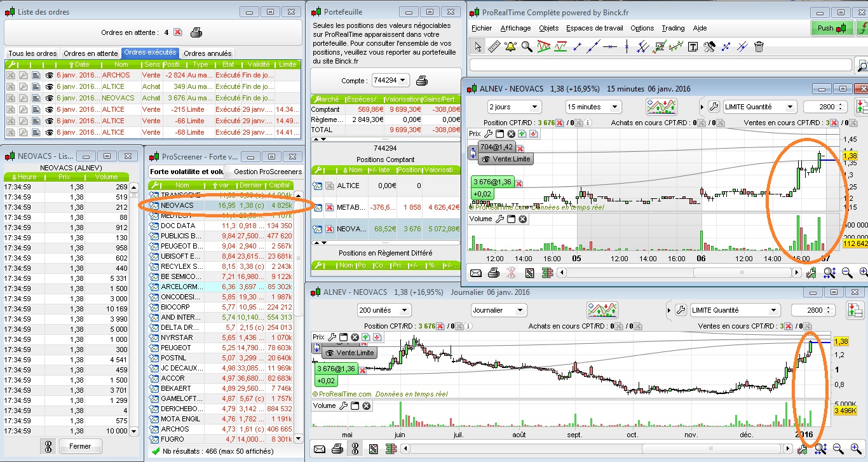Switch to the Ordres annulés tab
Screen dimensions: 868x462
click(207, 53)
